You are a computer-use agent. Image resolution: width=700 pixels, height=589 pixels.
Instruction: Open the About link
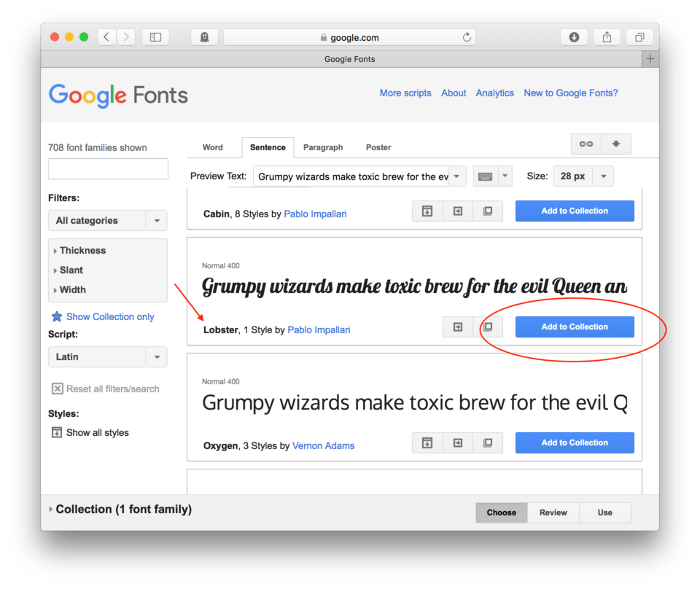click(454, 93)
